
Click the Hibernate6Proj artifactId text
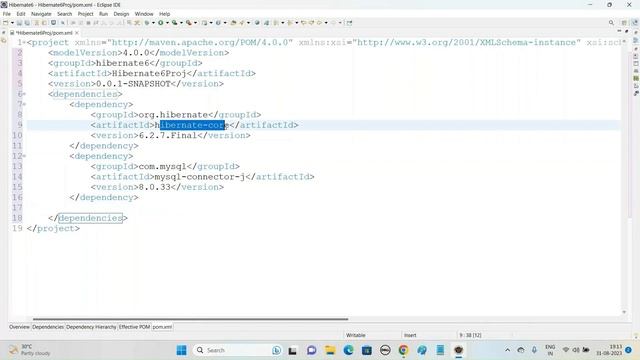tap(149, 73)
